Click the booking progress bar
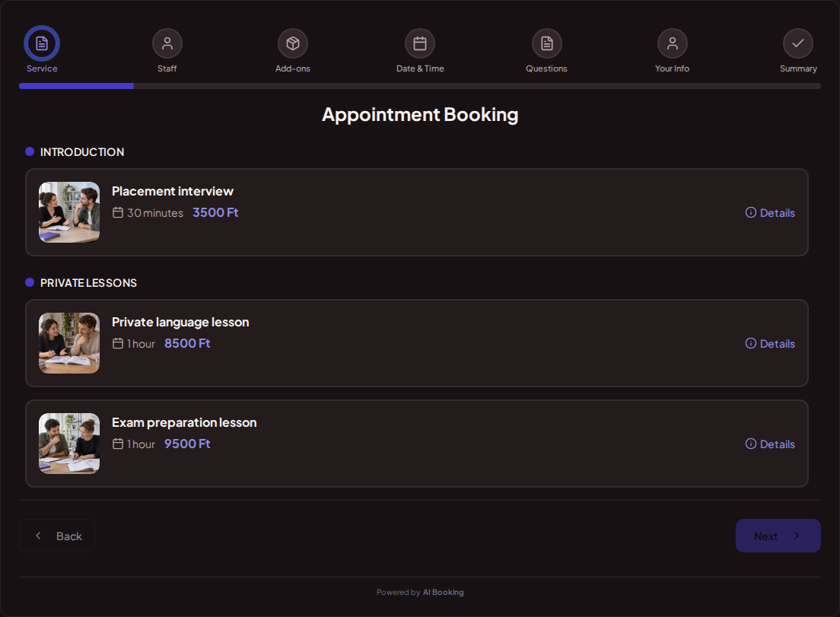Image resolution: width=840 pixels, height=617 pixels. click(x=420, y=86)
